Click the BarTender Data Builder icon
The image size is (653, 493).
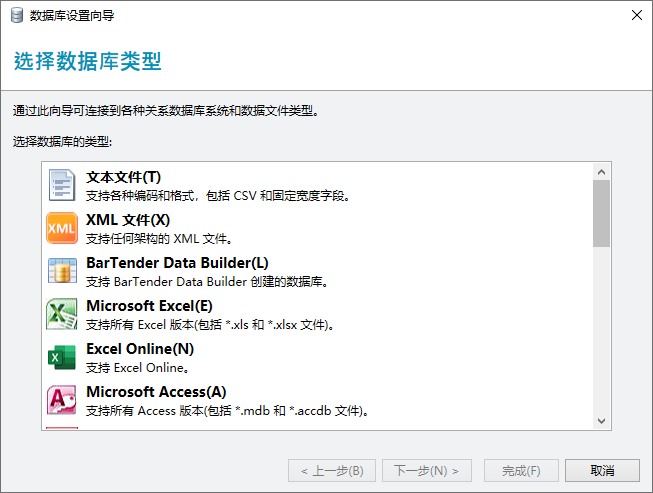tap(62, 271)
